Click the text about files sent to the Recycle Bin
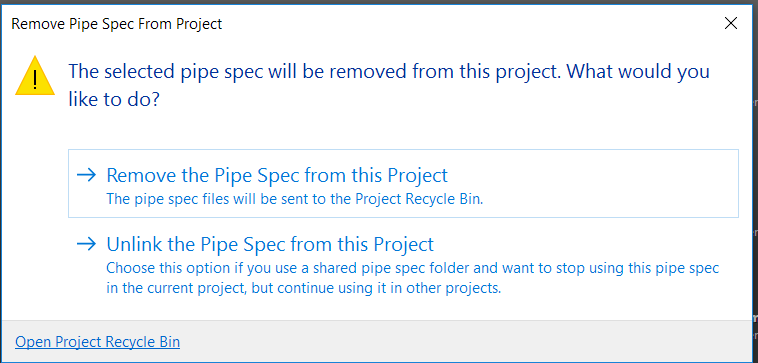This screenshot has width=758, height=363. point(295,199)
